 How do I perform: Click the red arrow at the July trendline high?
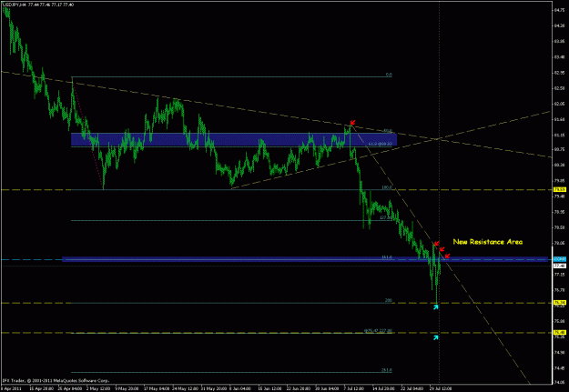[x=352, y=123]
